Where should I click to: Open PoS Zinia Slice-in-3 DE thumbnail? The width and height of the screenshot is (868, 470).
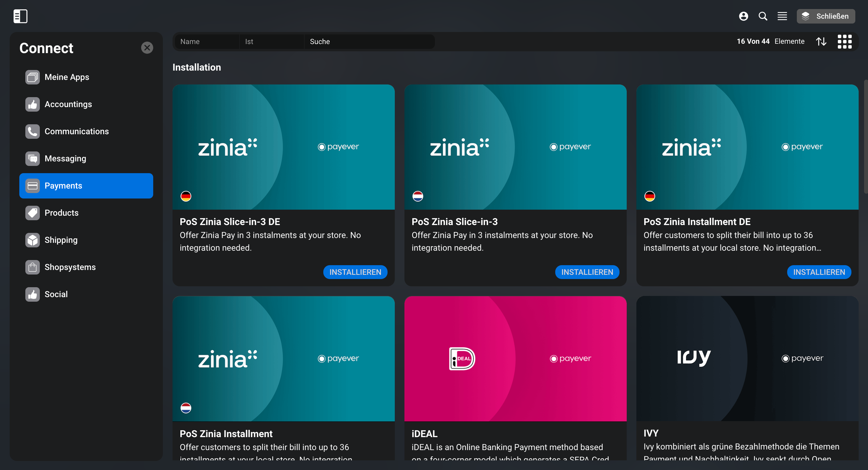[x=284, y=147]
